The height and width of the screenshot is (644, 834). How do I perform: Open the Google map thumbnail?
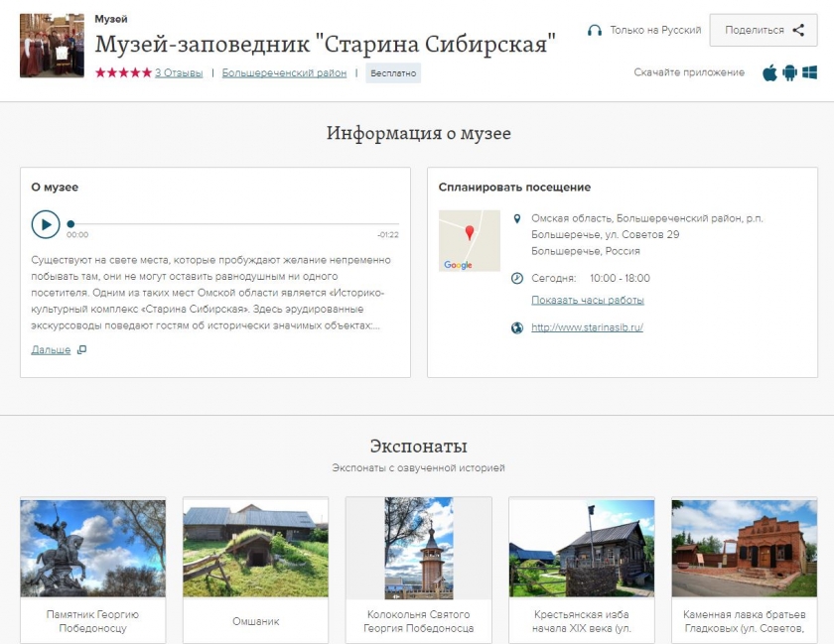(x=469, y=241)
